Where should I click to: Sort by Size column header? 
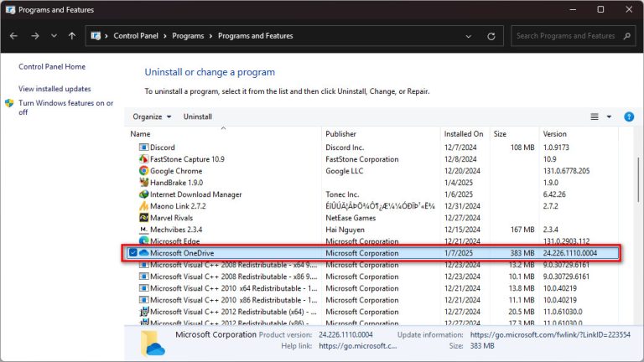click(500, 134)
